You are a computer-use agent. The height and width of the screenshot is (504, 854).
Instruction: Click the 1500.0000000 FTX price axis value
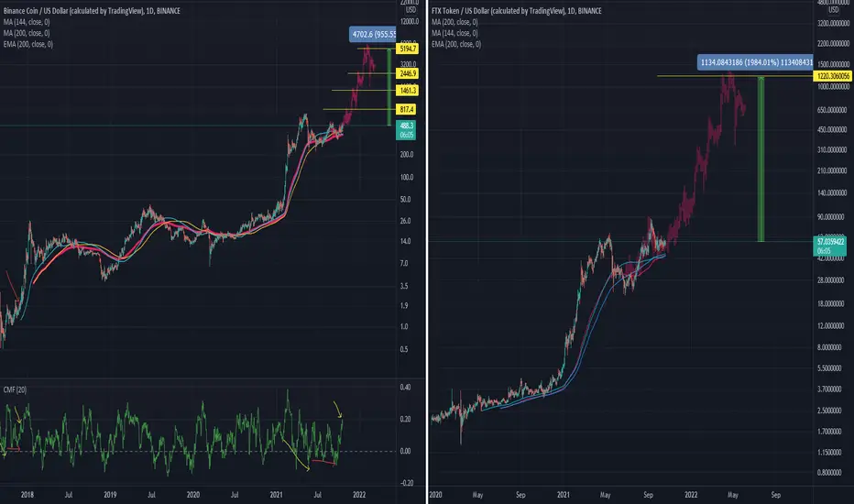[833, 64]
